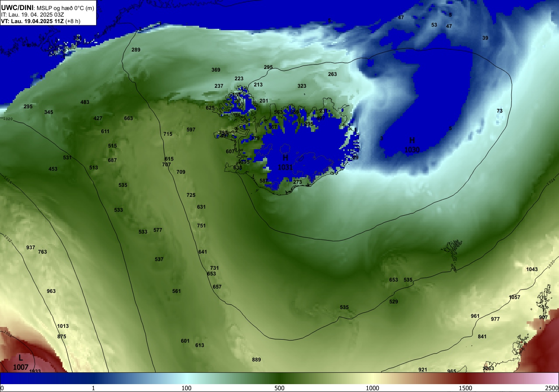Click the 39 value in the northeast
The width and height of the screenshot is (559, 392).
(485, 38)
